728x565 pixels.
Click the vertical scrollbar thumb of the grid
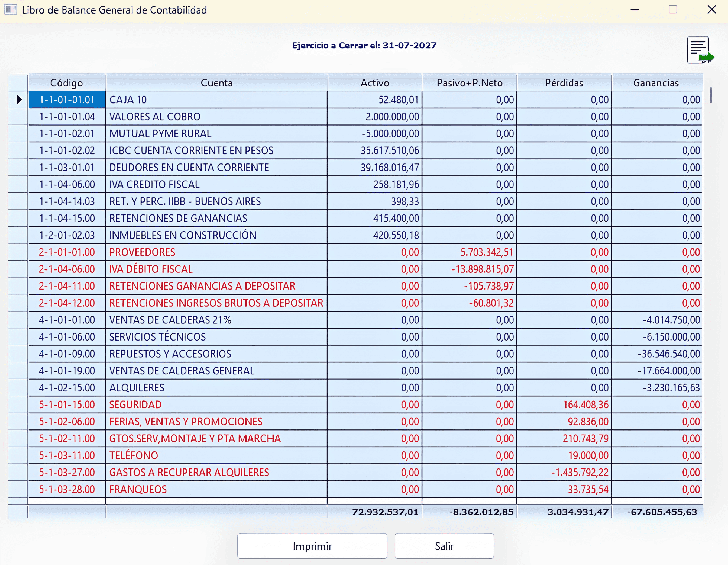click(x=711, y=95)
